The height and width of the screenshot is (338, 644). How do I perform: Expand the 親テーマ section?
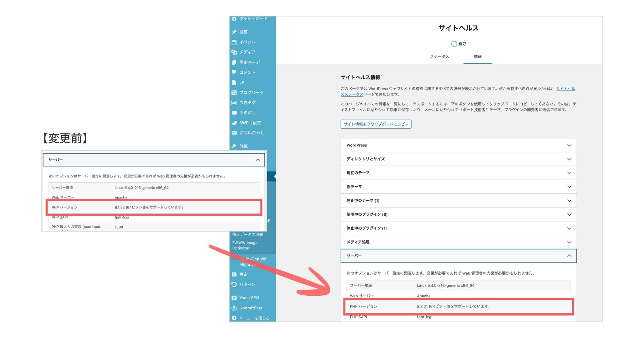(x=458, y=187)
